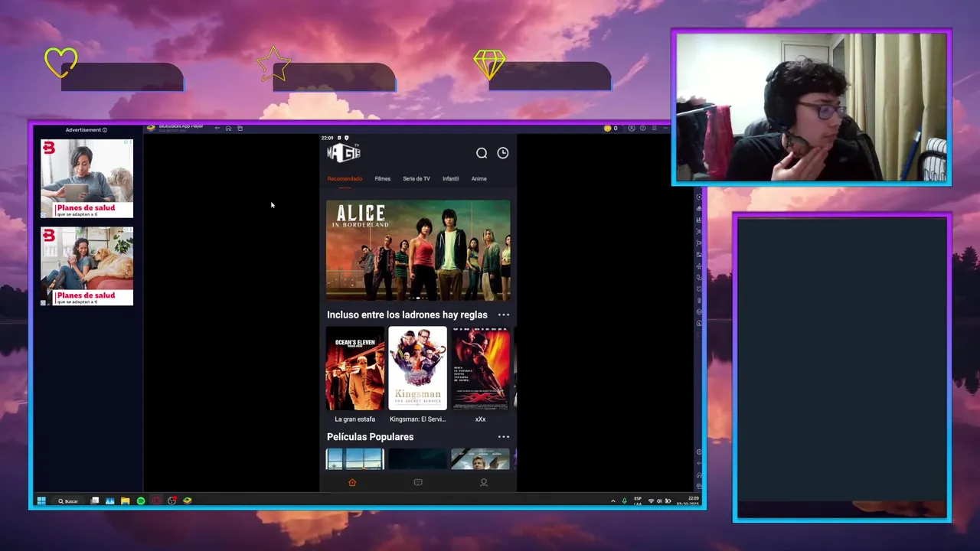Click back arrow in BlueStacks title bar
Viewport: 980px width, 551px height.
pos(217,128)
